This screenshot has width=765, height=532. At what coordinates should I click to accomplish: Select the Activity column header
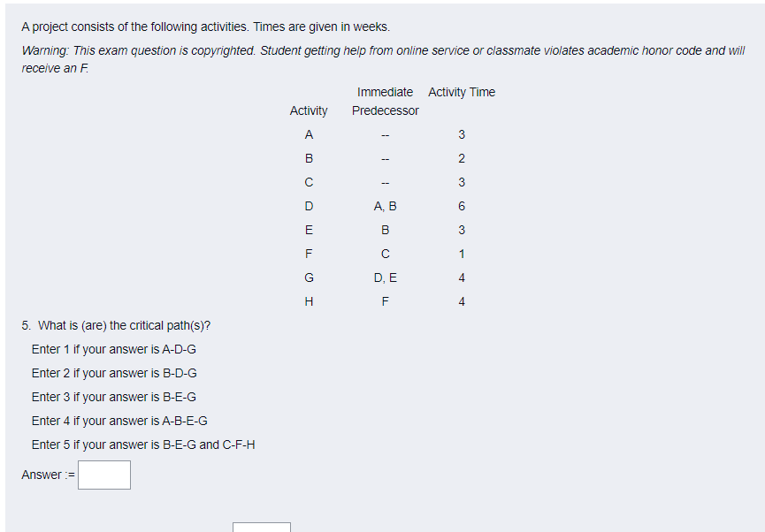[x=308, y=110]
